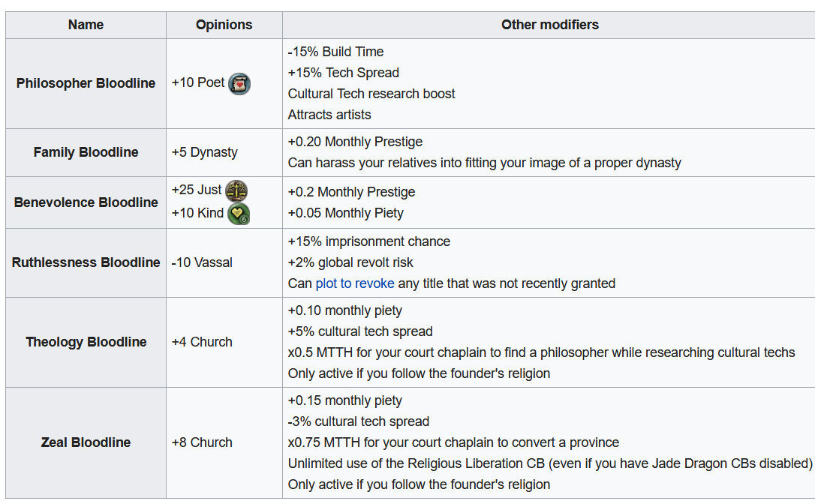Click the Poet trait icon
The width and height of the screenshot is (815, 504).
[239, 83]
